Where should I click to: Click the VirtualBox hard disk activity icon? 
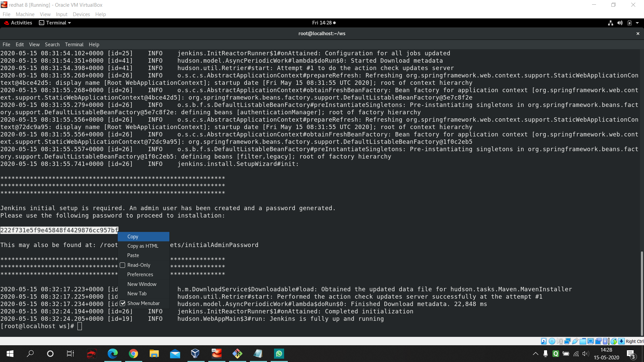click(x=544, y=341)
